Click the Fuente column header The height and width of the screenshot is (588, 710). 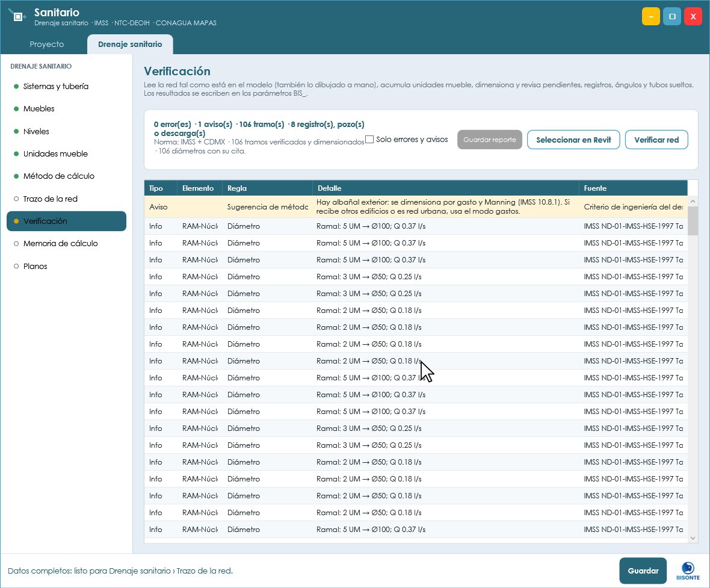633,188
